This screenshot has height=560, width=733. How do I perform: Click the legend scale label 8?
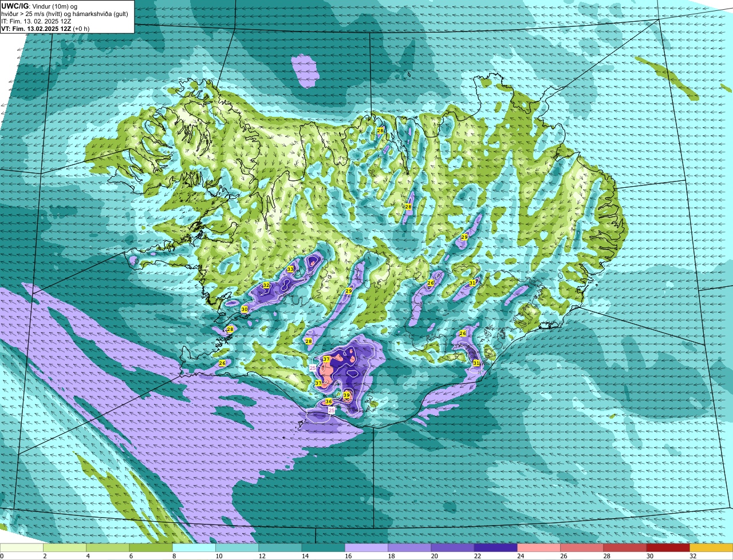(x=173, y=556)
